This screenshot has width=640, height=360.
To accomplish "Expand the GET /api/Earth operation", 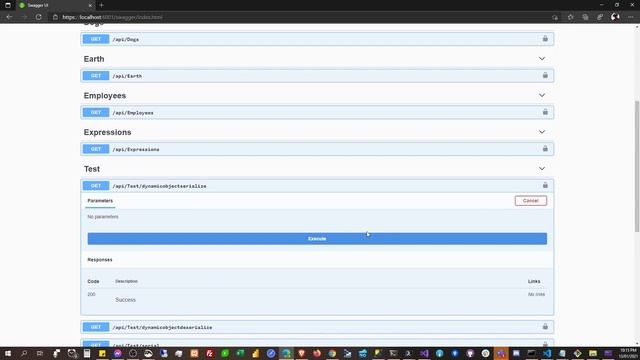I will point(317,76).
